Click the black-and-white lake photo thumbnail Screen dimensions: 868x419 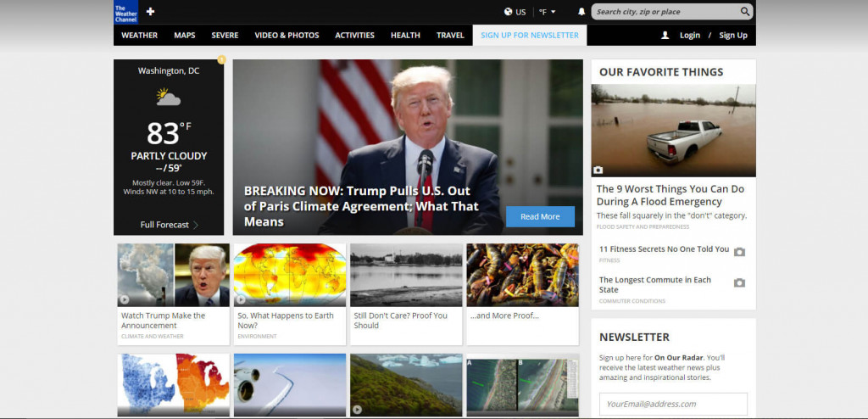[x=406, y=275]
